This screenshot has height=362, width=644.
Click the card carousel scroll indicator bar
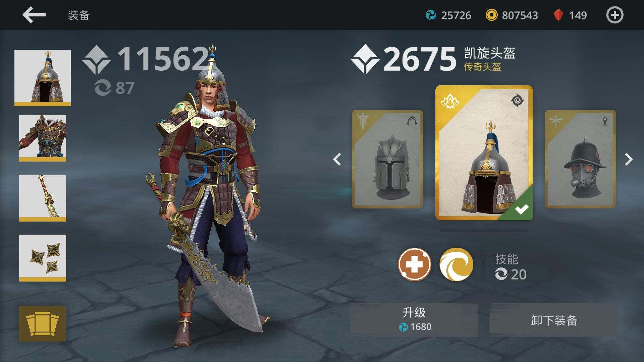[484, 231]
